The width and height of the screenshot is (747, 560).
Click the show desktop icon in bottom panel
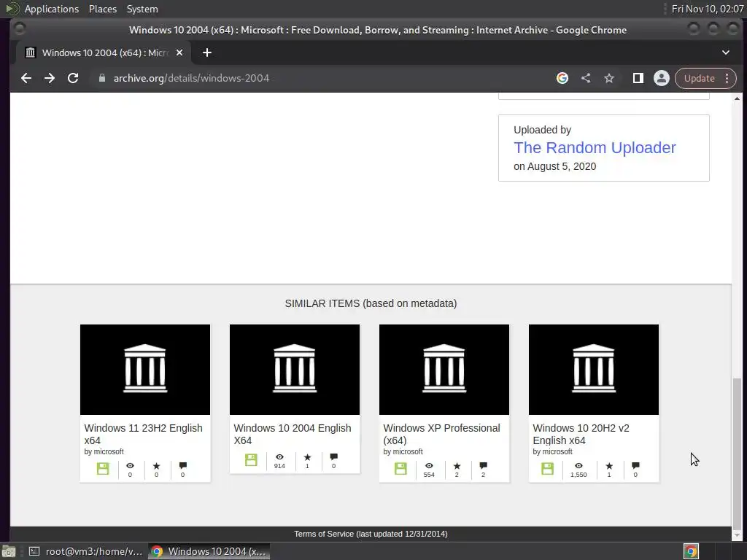pos(9,551)
